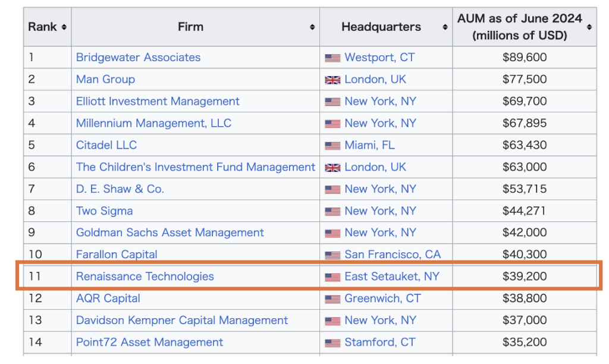Open the Bridgewater Associates link

pyautogui.click(x=138, y=58)
